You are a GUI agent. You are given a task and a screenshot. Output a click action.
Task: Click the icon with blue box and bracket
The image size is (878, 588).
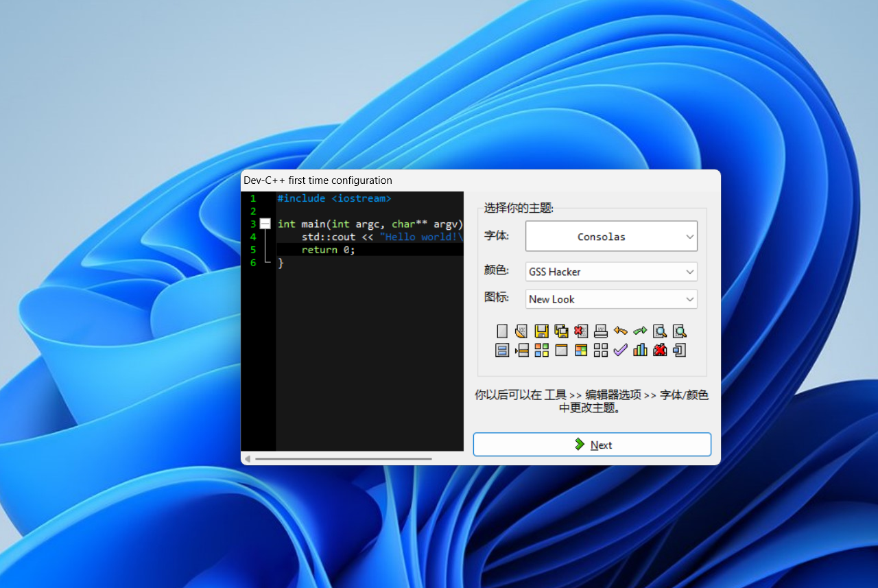[680, 351]
